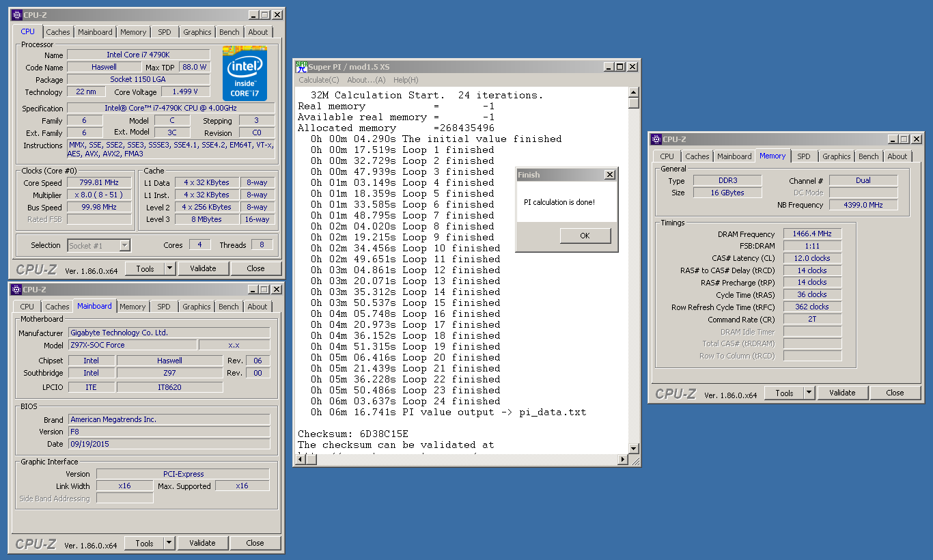Click Validate in the Memory CPU-Z window
Image resolution: width=933 pixels, height=560 pixels.
(842, 393)
